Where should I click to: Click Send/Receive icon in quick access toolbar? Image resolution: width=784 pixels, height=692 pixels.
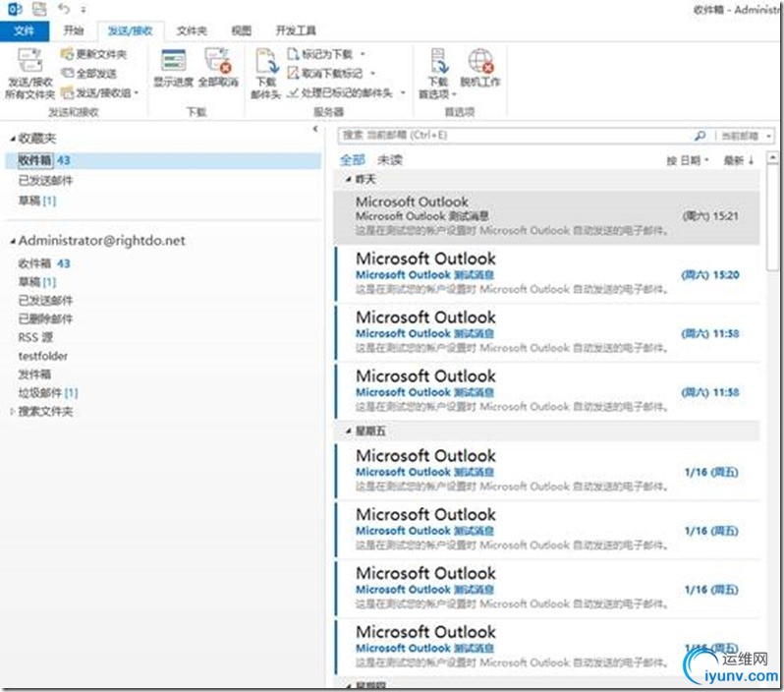point(39,9)
